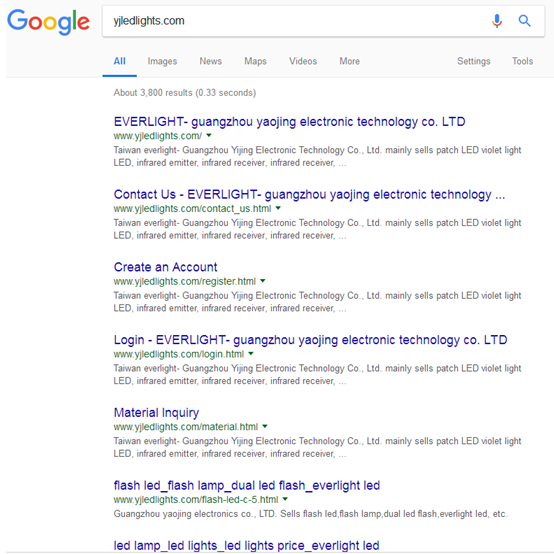
Task: Open the Material Inquiry result
Action: click(x=156, y=413)
